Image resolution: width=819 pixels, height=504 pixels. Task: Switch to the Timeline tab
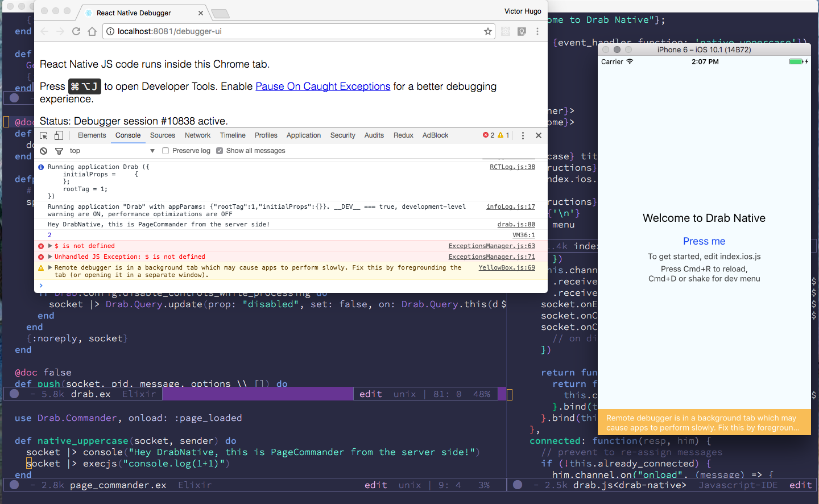click(233, 135)
